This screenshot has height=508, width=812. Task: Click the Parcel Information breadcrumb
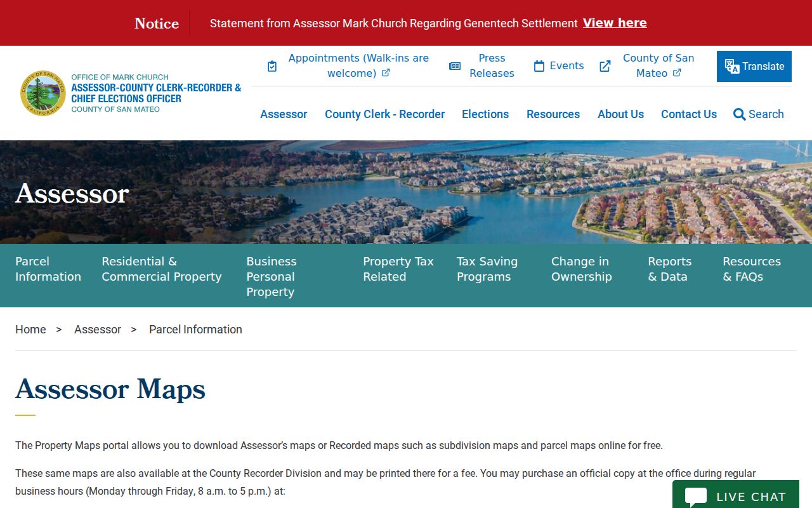click(x=195, y=330)
